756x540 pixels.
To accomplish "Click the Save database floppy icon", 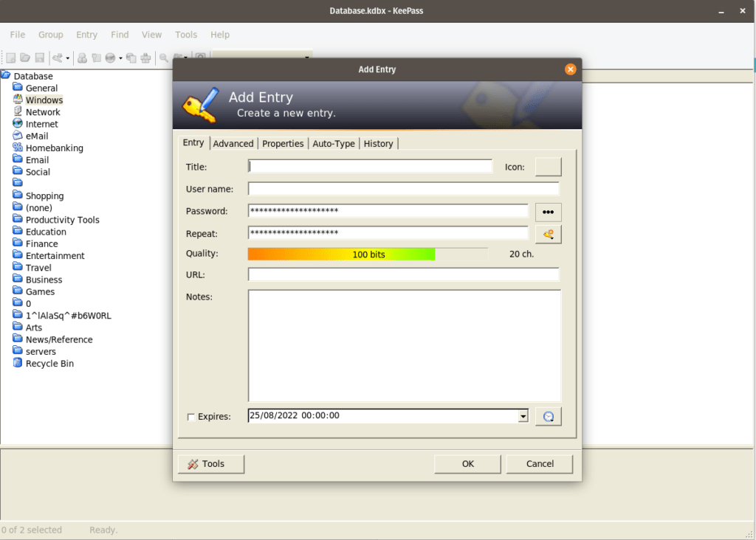I will [x=40, y=58].
